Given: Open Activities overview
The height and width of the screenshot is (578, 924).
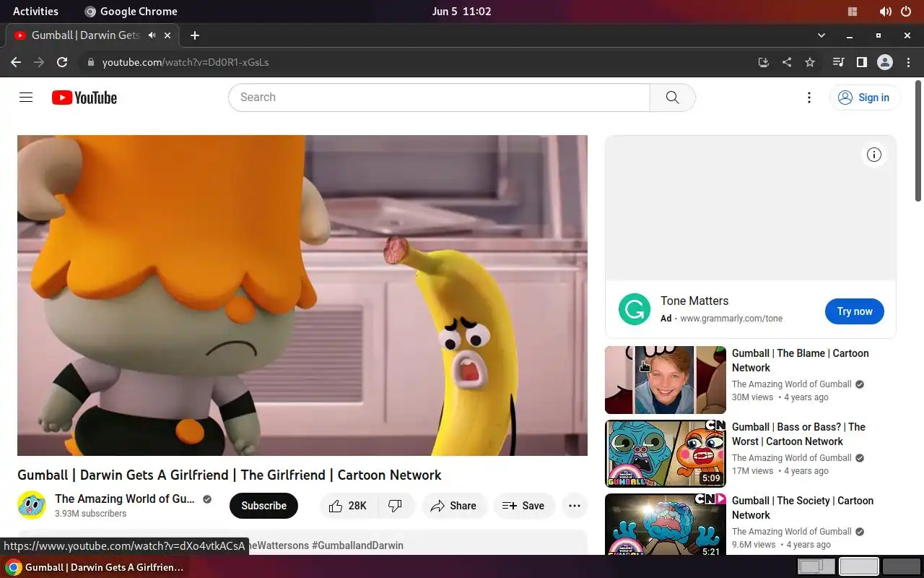Looking at the screenshot, I should (x=35, y=12).
